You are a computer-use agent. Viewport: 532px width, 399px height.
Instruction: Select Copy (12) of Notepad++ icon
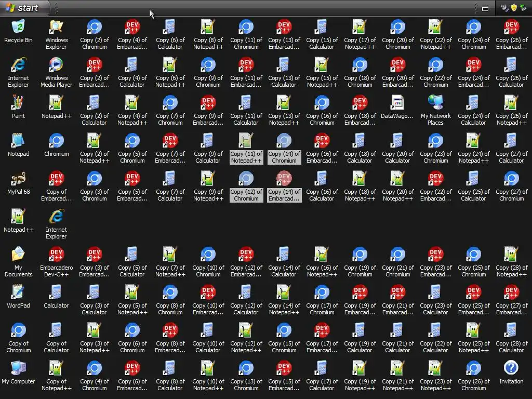pyautogui.click(x=246, y=338)
